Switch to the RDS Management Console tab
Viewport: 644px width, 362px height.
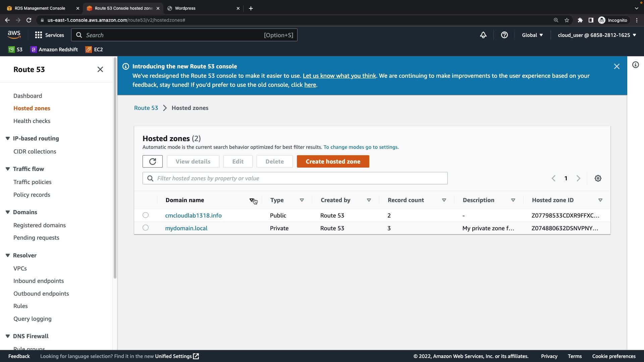pos(40,8)
